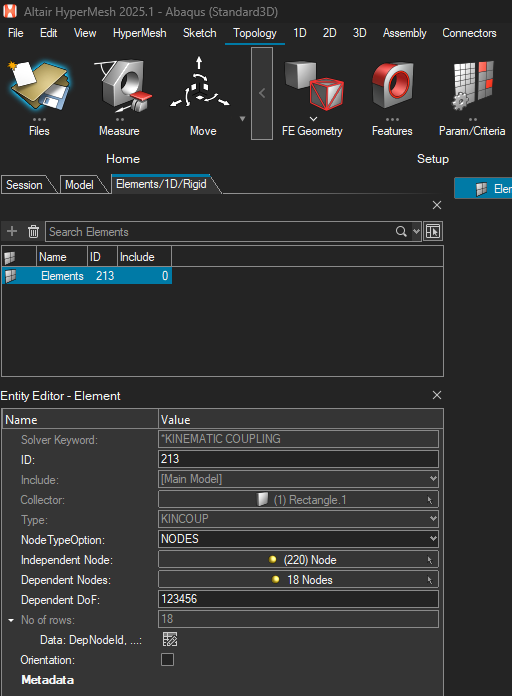Click the column configuration icon beside search
The width and height of the screenshot is (512, 696).
[433, 231]
